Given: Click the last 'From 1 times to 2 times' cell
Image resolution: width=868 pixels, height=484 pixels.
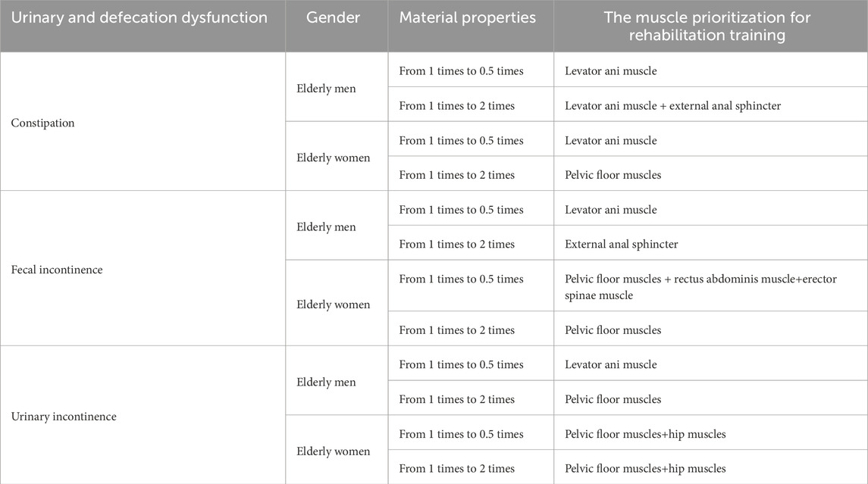Looking at the screenshot, I should coord(456,469).
